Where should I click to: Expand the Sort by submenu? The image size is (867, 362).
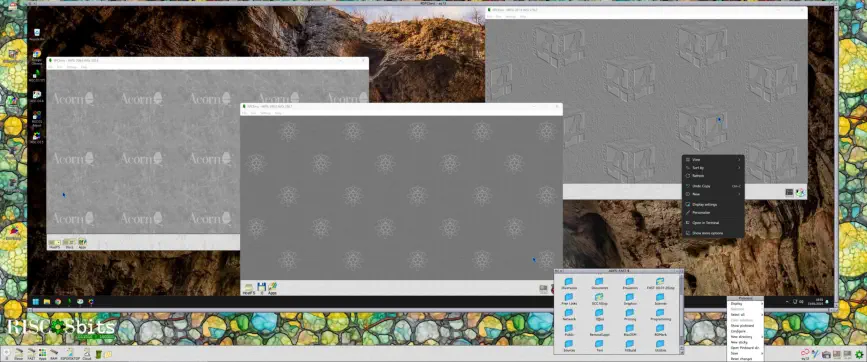coord(713,167)
